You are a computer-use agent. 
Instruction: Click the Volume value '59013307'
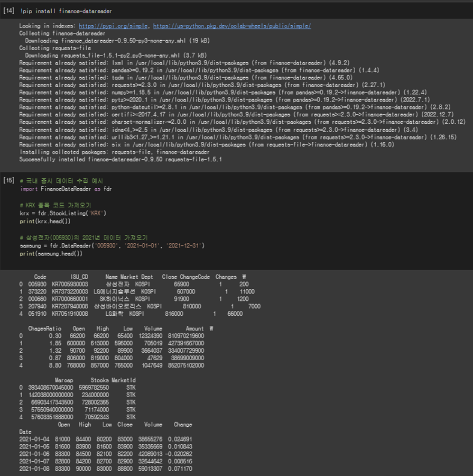(x=150, y=469)
